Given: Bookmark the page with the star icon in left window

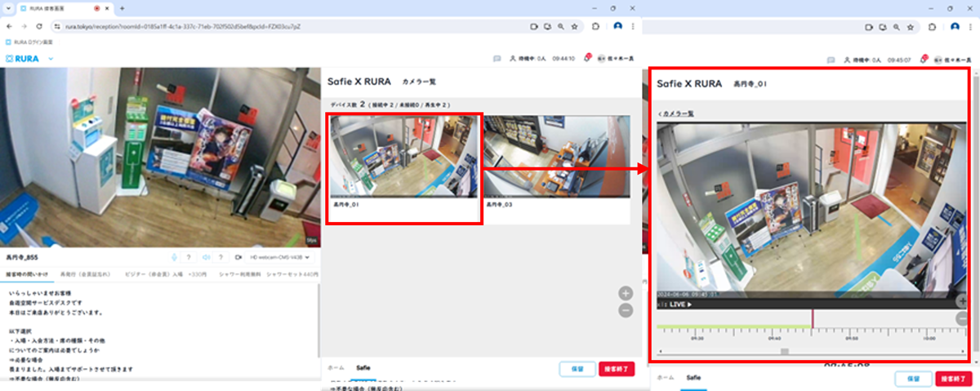Looking at the screenshot, I should (575, 26).
